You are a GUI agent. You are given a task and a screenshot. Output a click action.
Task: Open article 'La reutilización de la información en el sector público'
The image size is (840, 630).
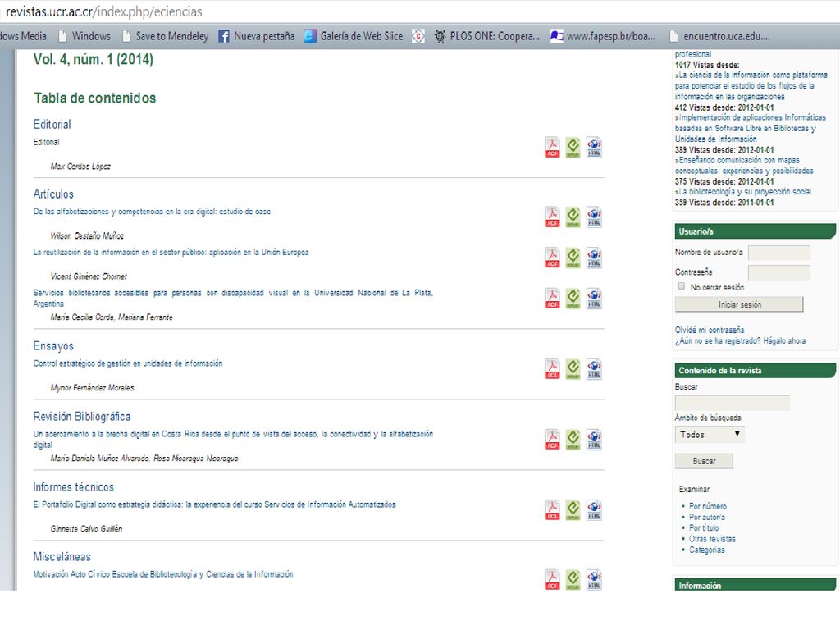click(x=171, y=253)
